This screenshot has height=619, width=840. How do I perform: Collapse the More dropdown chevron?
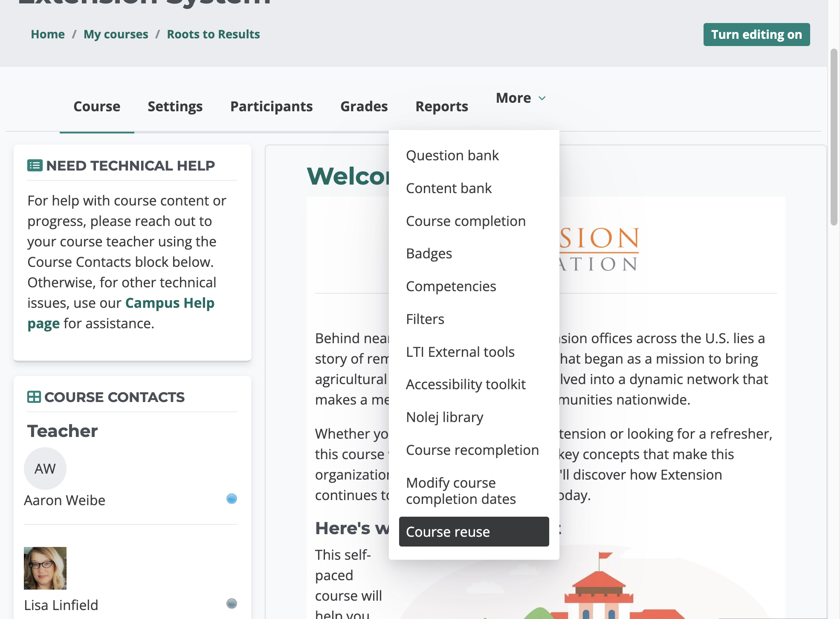click(x=542, y=98)
